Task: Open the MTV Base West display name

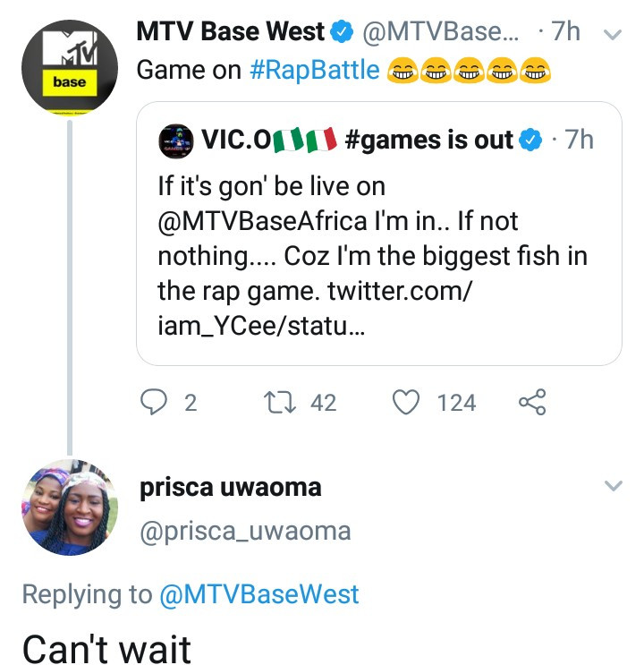Action: pyautogui.click(x=231, y=33)
